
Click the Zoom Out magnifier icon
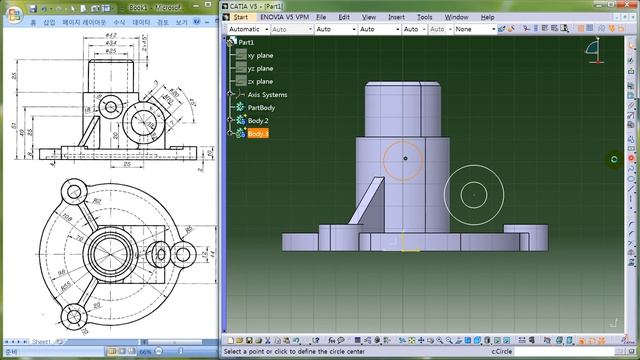(x=449, y=340)
